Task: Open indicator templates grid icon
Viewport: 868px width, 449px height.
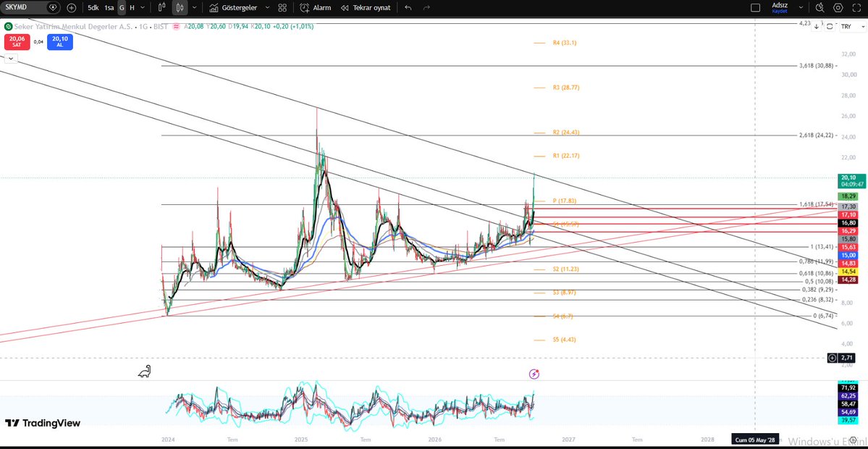Action: 282,8
